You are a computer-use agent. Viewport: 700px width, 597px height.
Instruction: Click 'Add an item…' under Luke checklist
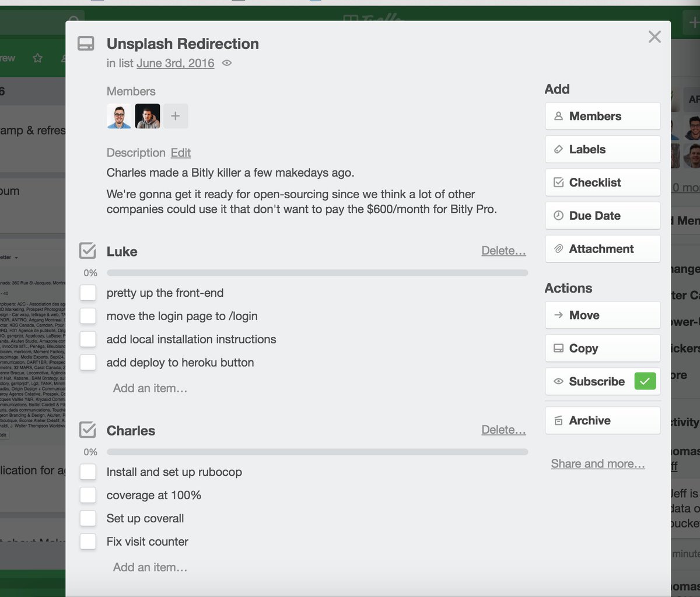click(x=150, y=388)
